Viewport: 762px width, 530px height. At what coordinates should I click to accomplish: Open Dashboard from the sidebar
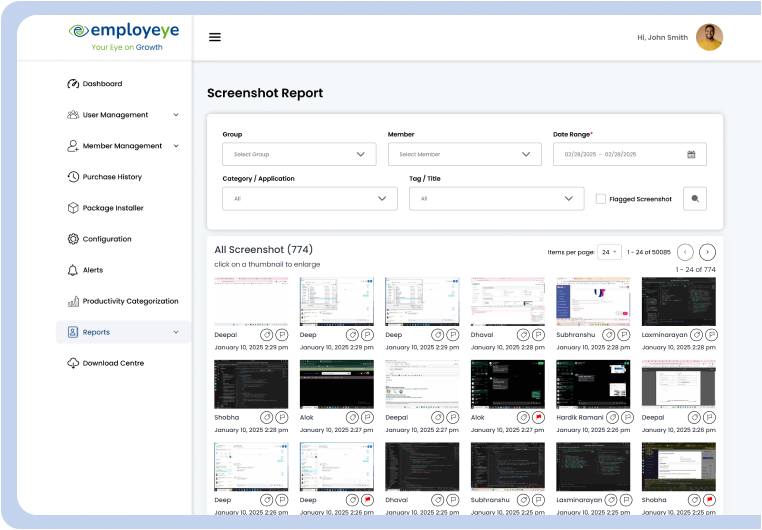point(102,84)
